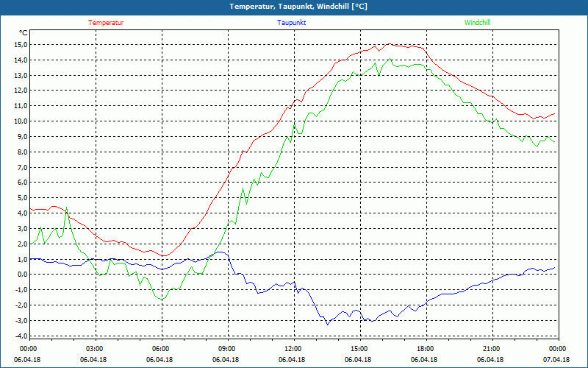Click the red Temperatur legend label
The width and height of the screenshot is (588, 368).
[106, 23]
